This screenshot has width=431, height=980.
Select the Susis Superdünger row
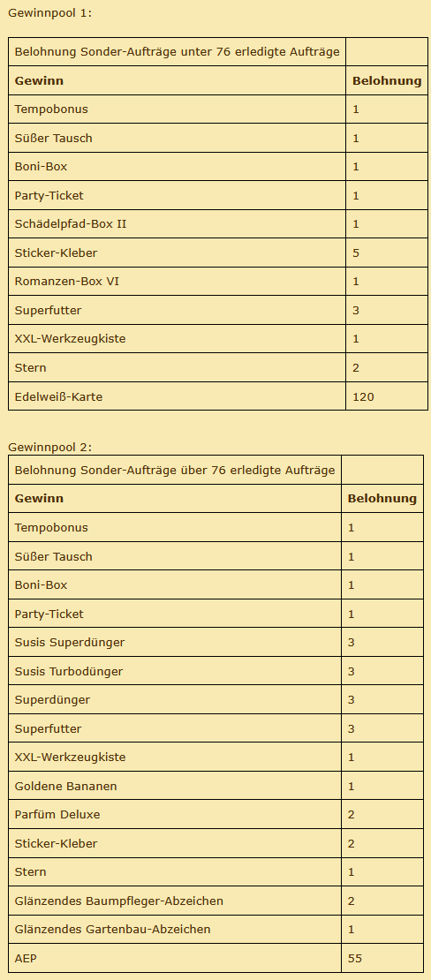[215, 643]
